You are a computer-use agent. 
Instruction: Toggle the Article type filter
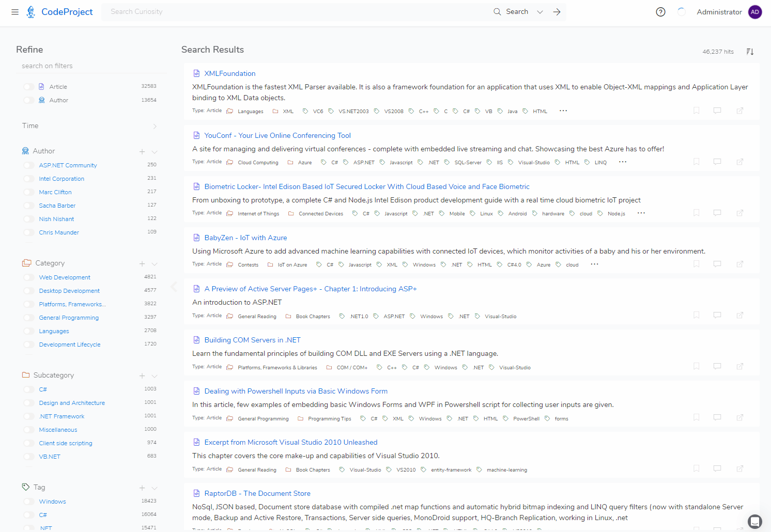tap(29, 87)
